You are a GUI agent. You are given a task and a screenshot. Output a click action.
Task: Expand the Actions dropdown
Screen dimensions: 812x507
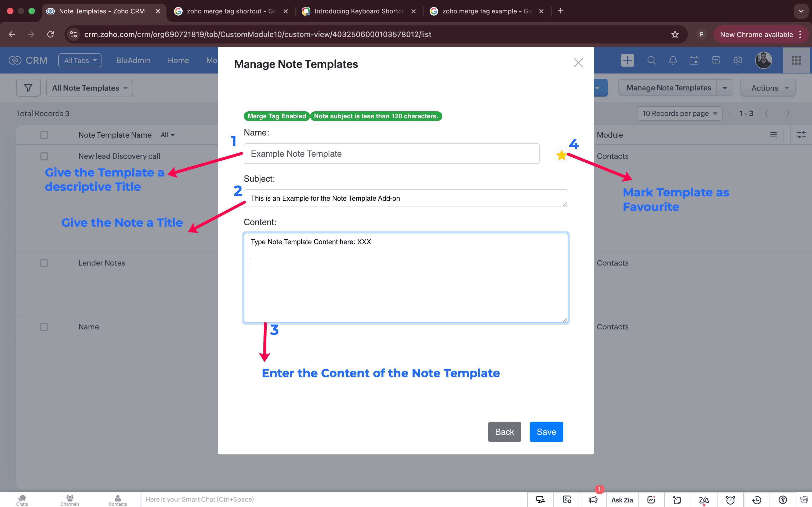point(768,88)
